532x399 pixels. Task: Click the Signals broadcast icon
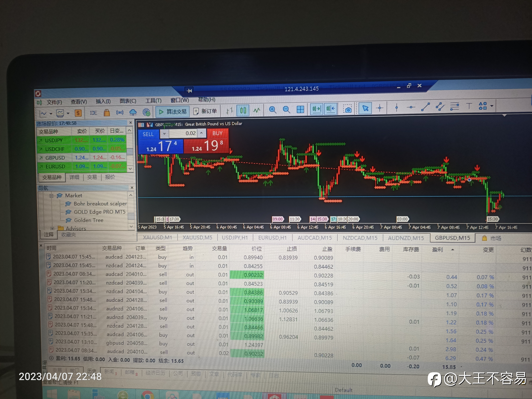(x=120, y=112)
